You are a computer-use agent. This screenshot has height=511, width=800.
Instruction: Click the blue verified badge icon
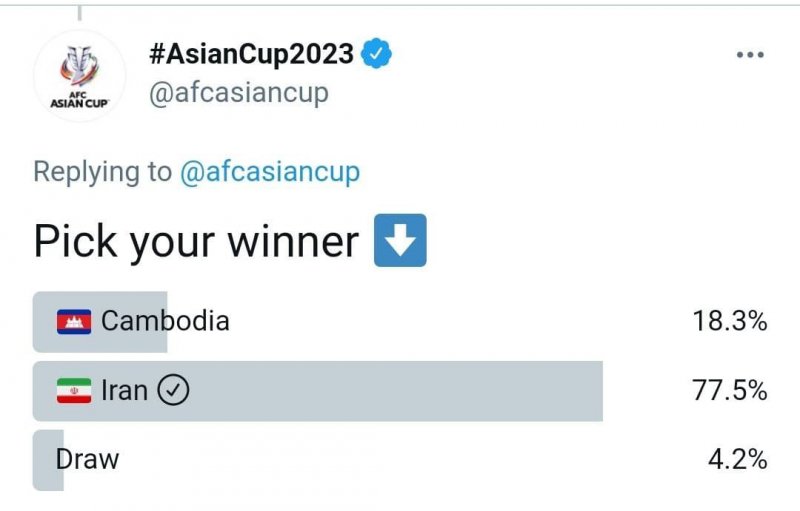click(376, 53)
